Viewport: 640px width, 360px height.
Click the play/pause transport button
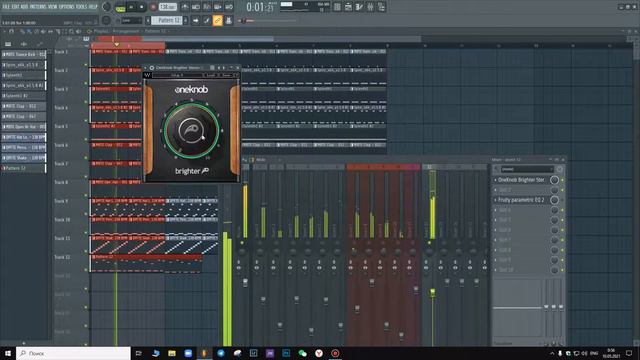pos(131,7)
